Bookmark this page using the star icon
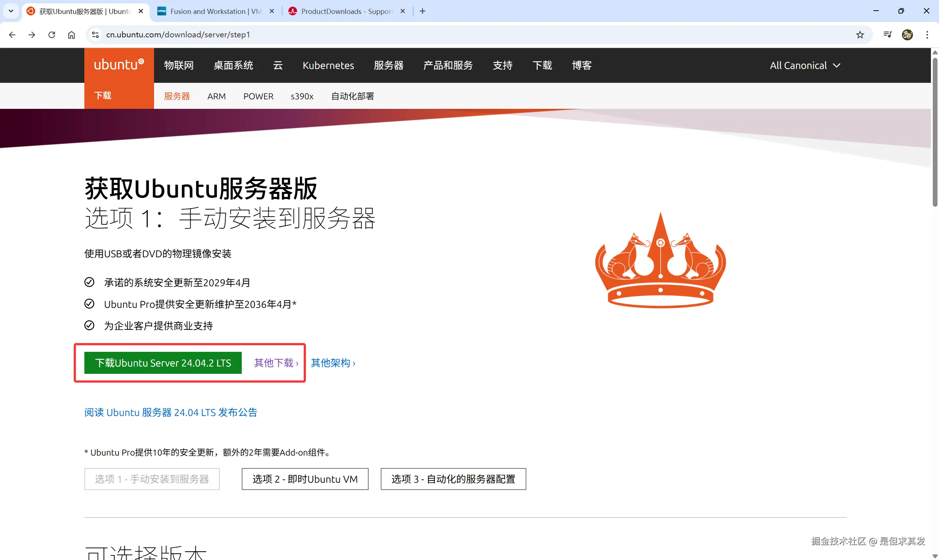 pos(860,34)
